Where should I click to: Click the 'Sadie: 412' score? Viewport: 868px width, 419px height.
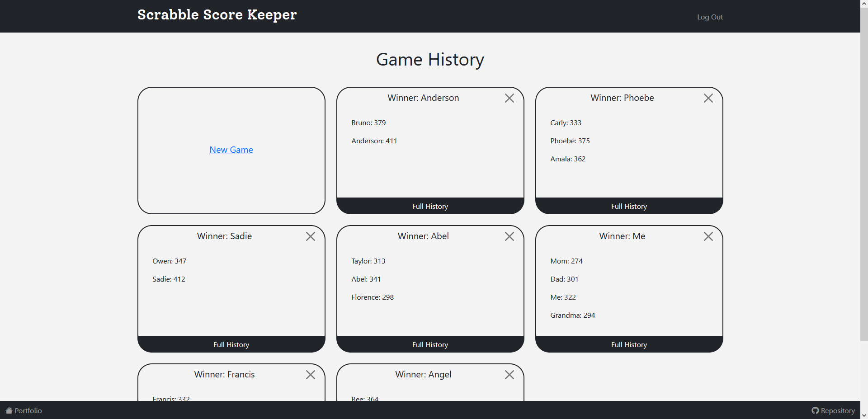coord(169,279)
